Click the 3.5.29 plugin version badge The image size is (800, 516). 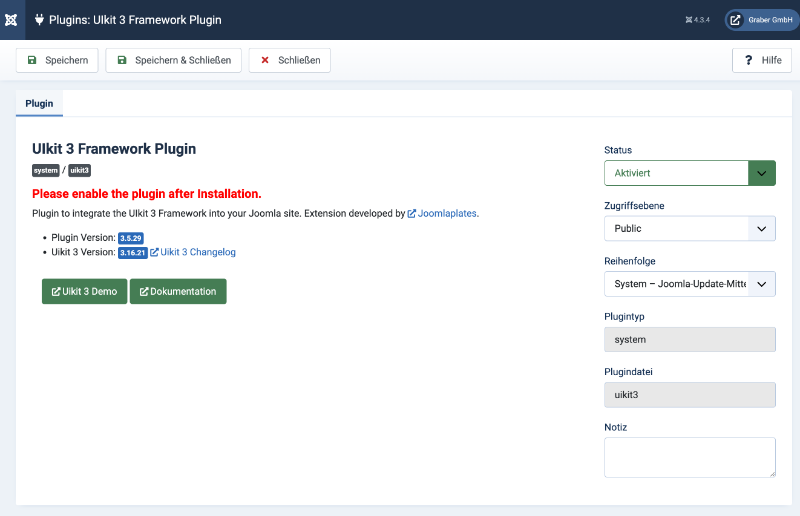point(131,238)
